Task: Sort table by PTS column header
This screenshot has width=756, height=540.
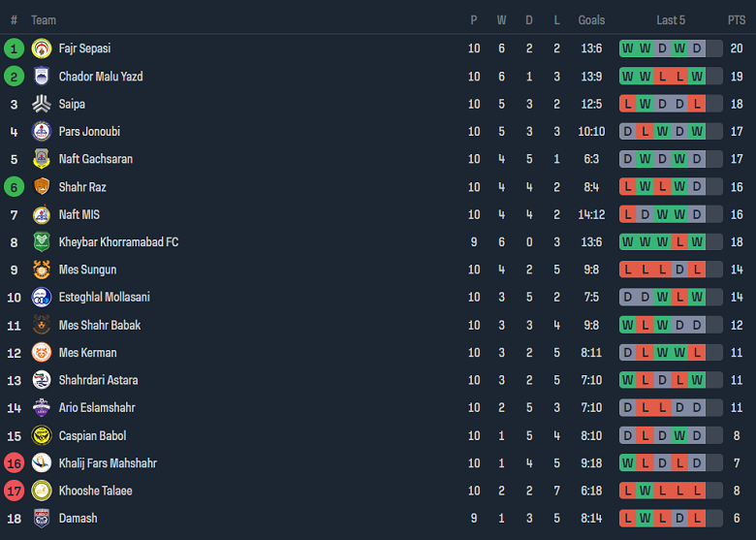Action: tap(737, 20)
